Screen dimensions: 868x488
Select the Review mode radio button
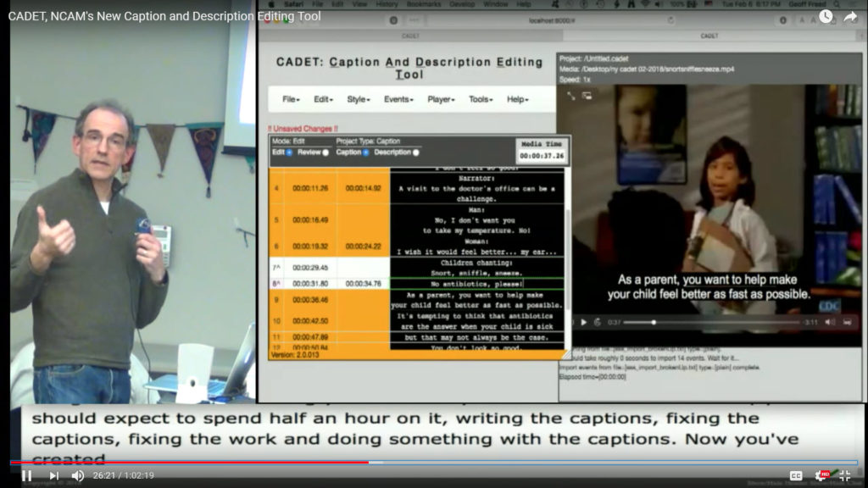325,152
